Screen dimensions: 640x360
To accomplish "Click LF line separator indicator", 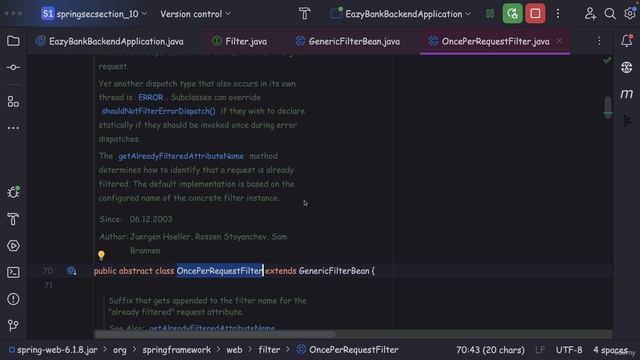I will [x=540, y=350].
